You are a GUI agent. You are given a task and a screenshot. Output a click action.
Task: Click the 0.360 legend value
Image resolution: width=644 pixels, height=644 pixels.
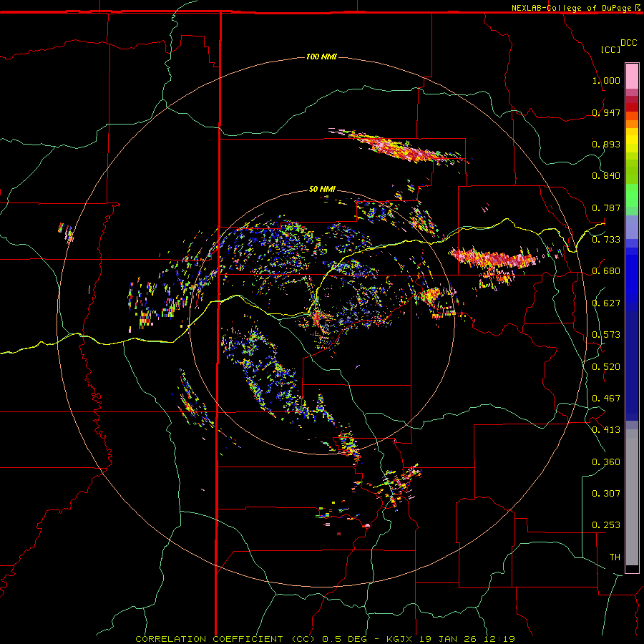606,462
